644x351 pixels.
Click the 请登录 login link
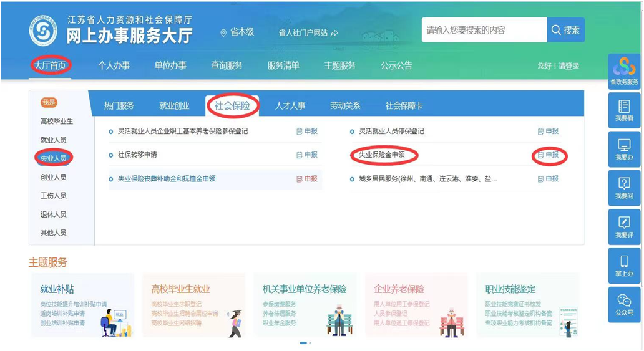pyautogui.click(x=568, y=66)
